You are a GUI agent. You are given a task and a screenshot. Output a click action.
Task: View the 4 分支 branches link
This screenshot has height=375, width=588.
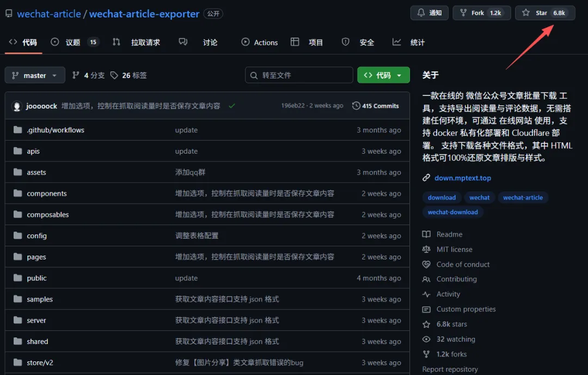(x=89, y=75)
